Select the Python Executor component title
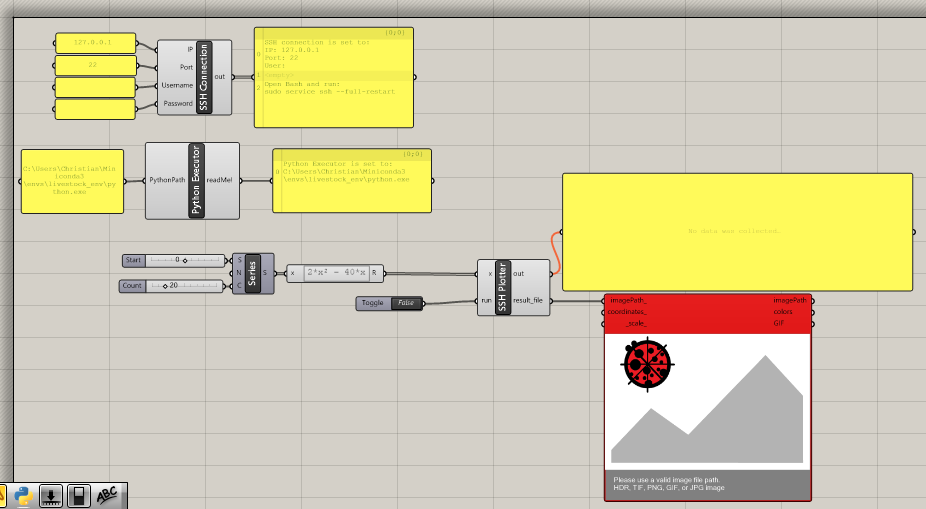The width and height of the screenshot is (926, 509). (x=197, y=180)
